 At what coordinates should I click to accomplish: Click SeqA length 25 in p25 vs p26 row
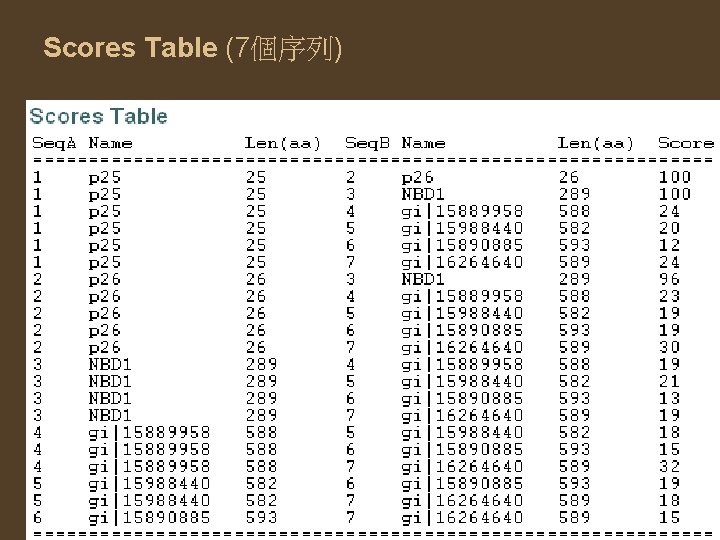[256, 177]
